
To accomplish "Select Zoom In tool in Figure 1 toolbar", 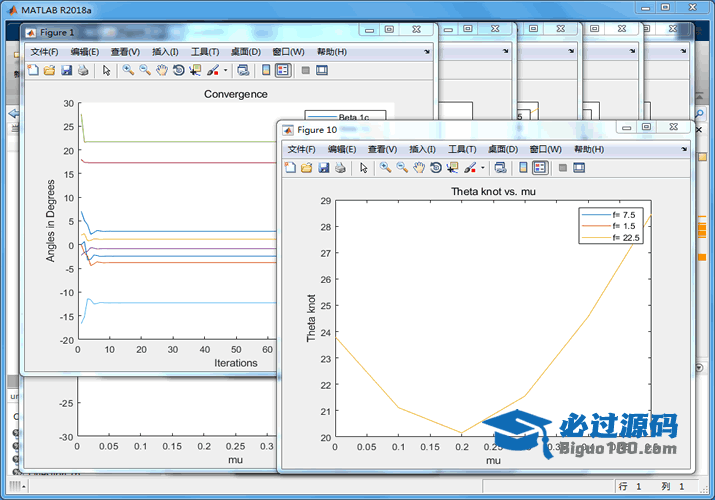I will [128, 70].
